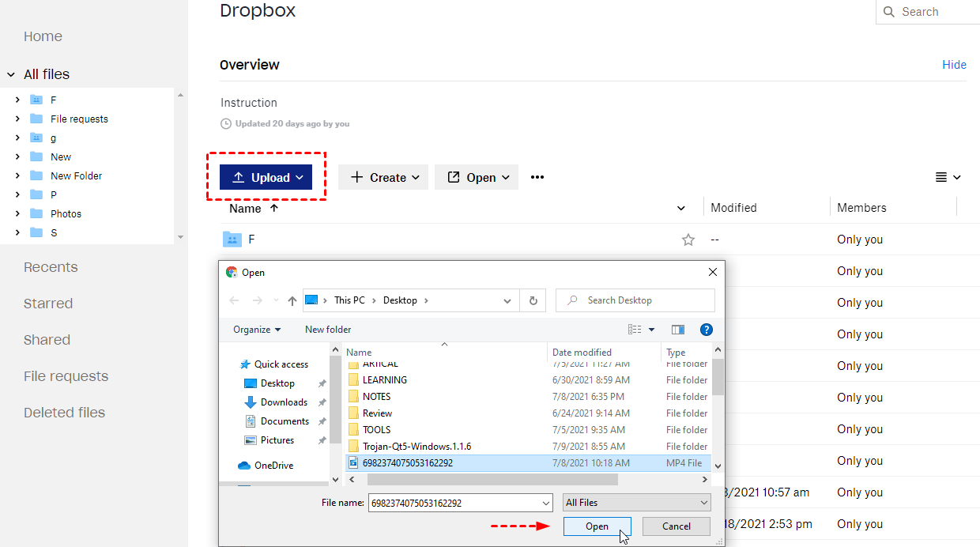Expand the File requests folder tree row
Viewport: 980px width, 547px height.
coord(17,119)
